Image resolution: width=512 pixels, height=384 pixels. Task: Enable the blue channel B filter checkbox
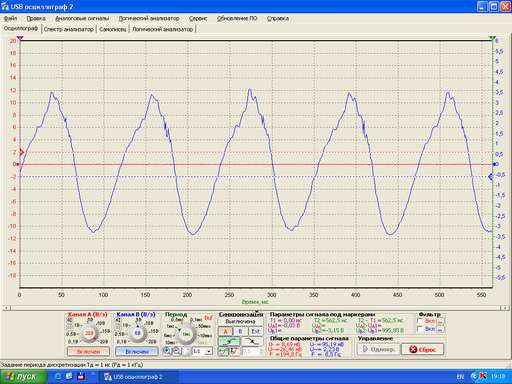(420, 329)
